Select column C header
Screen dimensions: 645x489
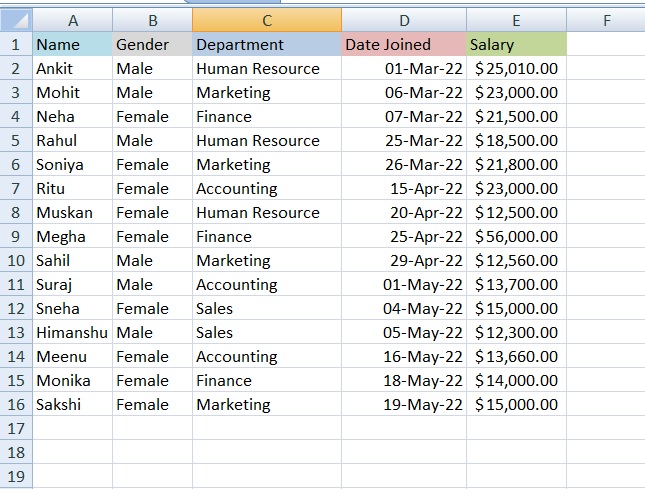266,20
